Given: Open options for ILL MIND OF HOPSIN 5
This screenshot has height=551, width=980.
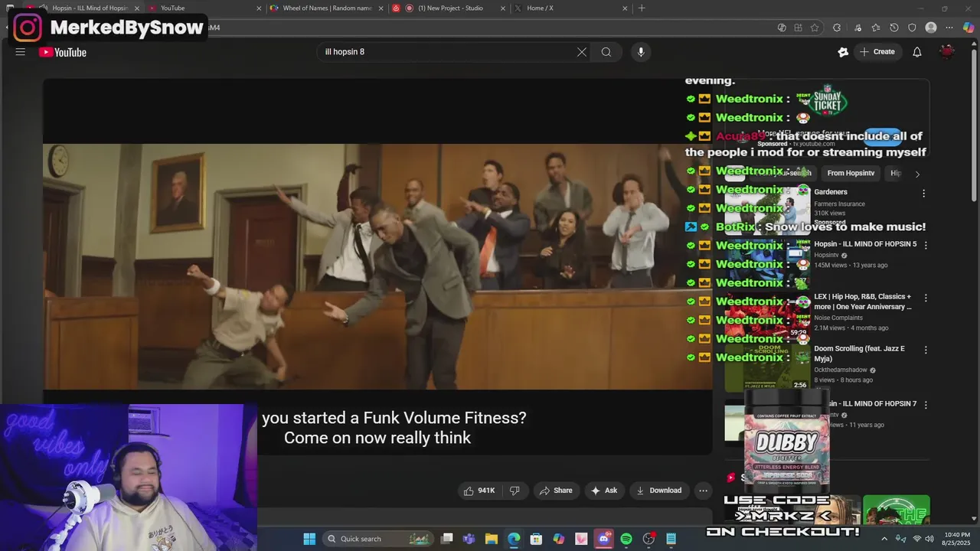Looking at the screenshot, I should (x=926, y=246).
